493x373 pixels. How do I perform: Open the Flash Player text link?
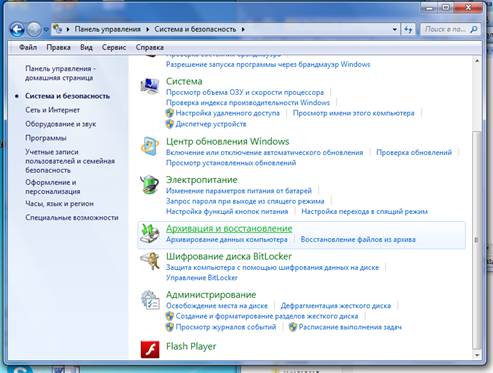coord(191,346)
